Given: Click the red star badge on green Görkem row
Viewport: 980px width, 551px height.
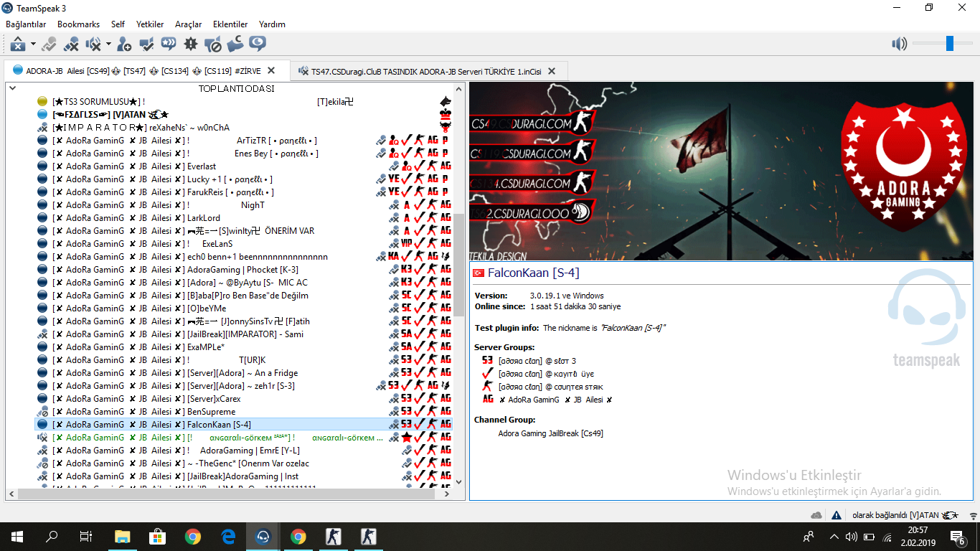Looking at the screenshot, I should pos(406,438).
